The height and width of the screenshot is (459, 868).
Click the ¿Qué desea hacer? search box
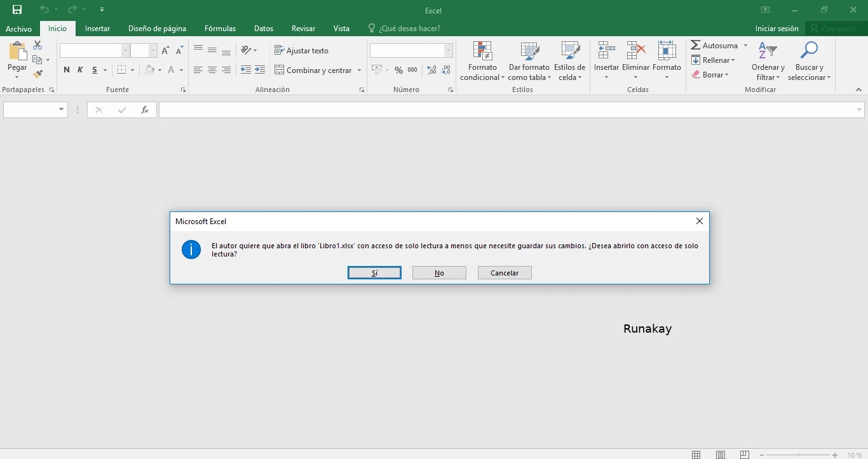coord(404,29)
